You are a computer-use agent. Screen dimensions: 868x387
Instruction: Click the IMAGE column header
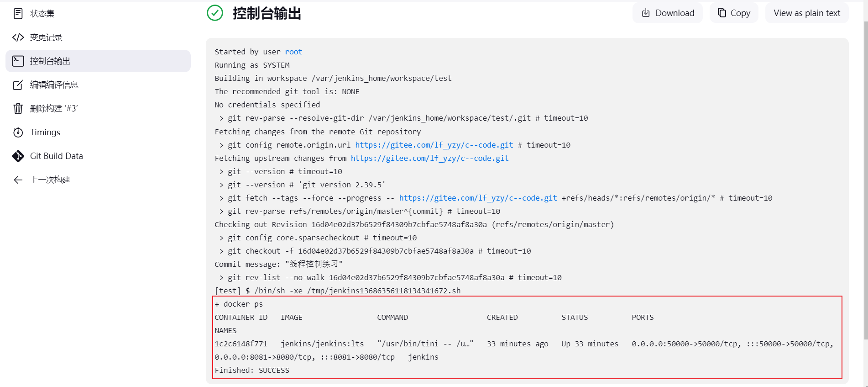tap(292, 318)
